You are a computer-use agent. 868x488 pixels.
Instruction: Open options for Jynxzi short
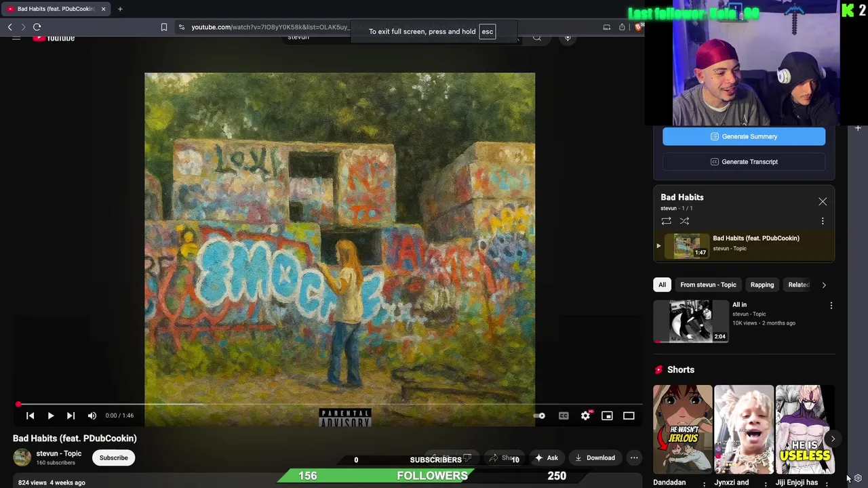766,483
